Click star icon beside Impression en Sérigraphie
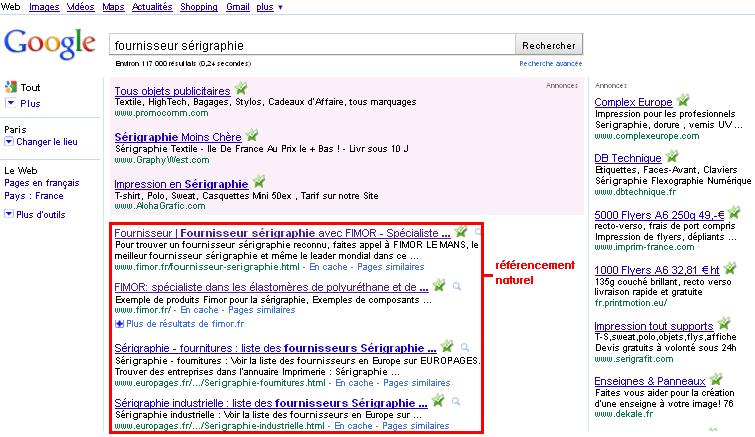 tap(259, 181)
